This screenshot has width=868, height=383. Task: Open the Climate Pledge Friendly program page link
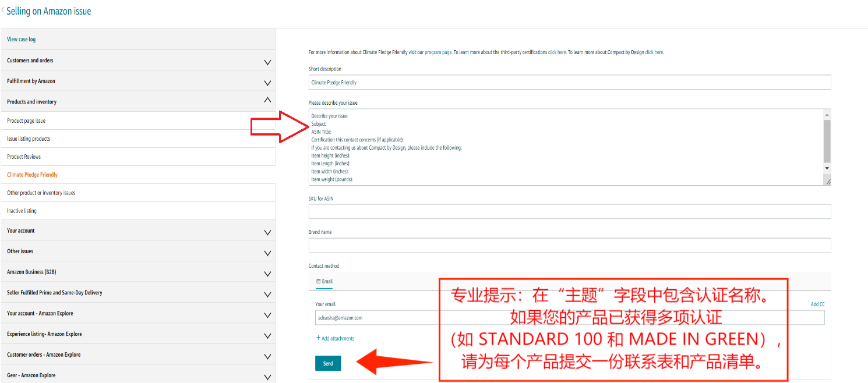coord(437,52)
